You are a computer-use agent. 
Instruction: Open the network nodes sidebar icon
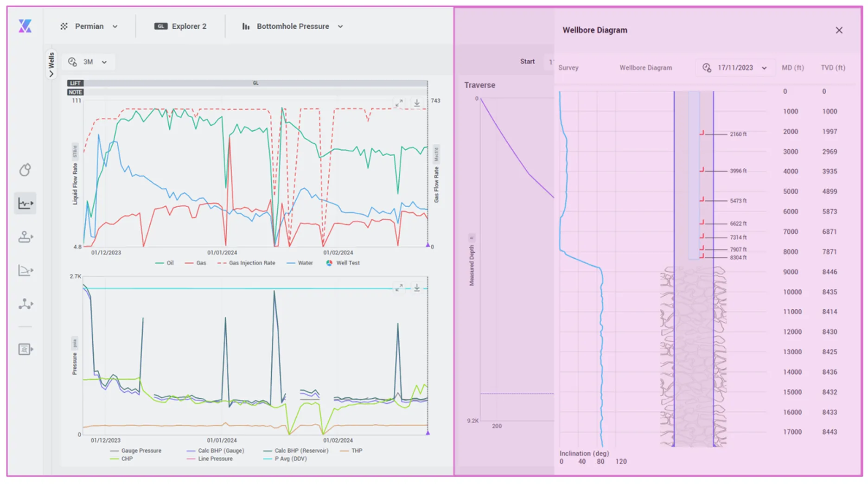[25, 304]
